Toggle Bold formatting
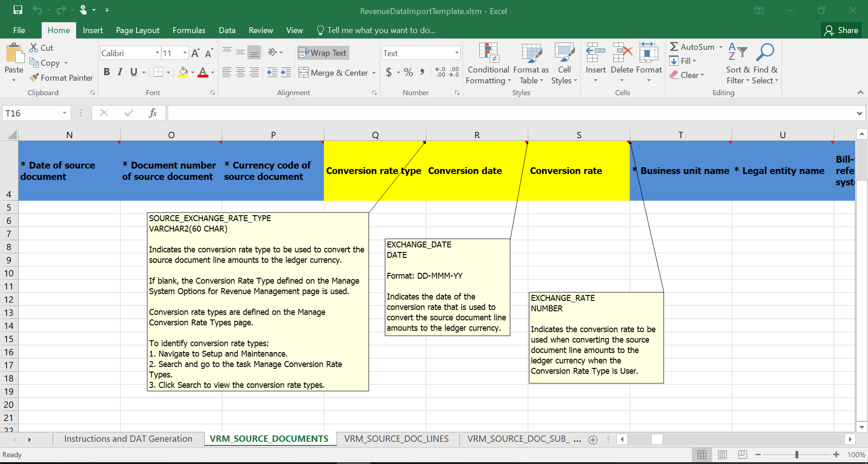This screenshot has height=464, width=868. tap(107, 72)
